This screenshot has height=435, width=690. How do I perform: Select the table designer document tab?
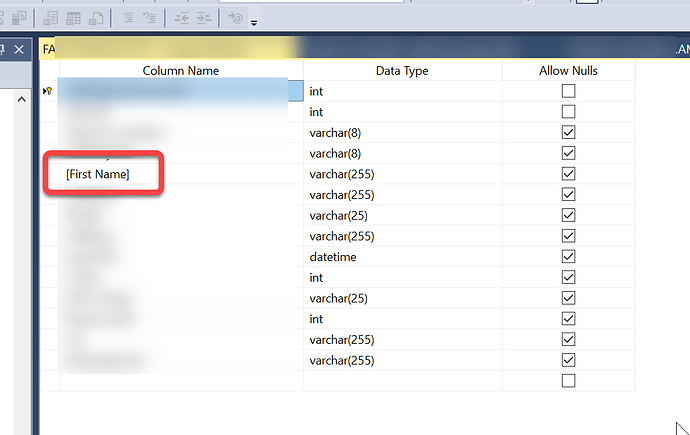point(150,49)
